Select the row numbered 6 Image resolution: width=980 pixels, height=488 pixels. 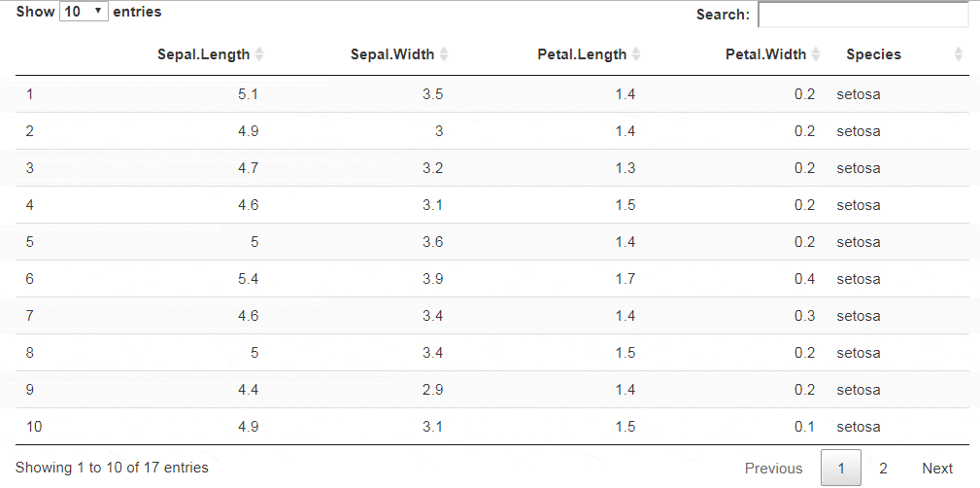coord(30,279)
